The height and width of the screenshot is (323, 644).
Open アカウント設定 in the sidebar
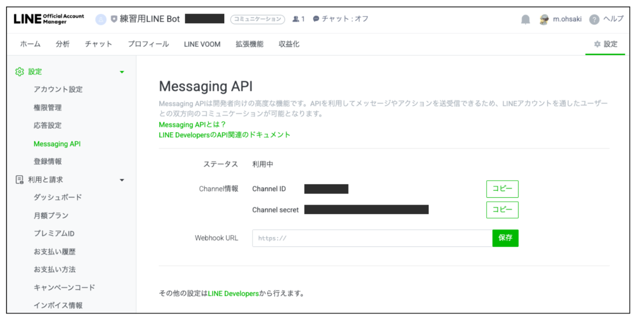(x=58, y=89)
